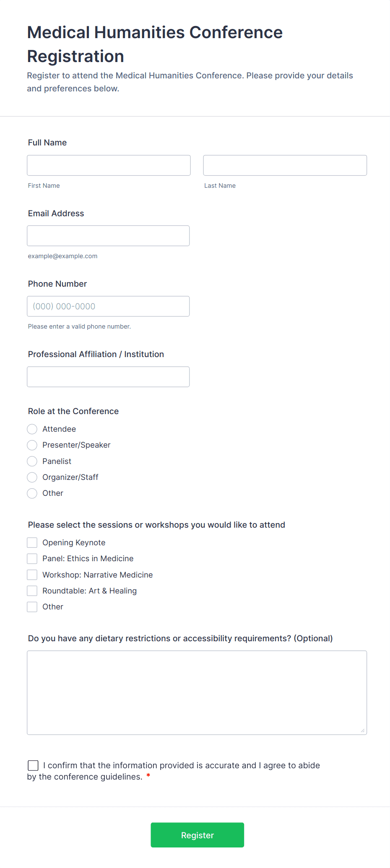Check Roundtable: Art & Healing option
Screen dimensions: 390x868
click(x=32, y=591)
